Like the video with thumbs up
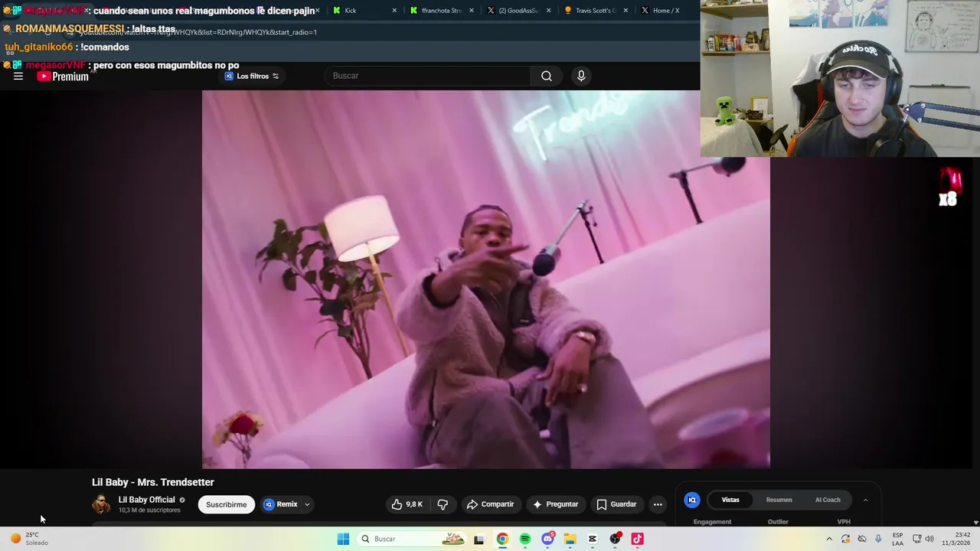The image size is (980, 551). coord(407,504)
